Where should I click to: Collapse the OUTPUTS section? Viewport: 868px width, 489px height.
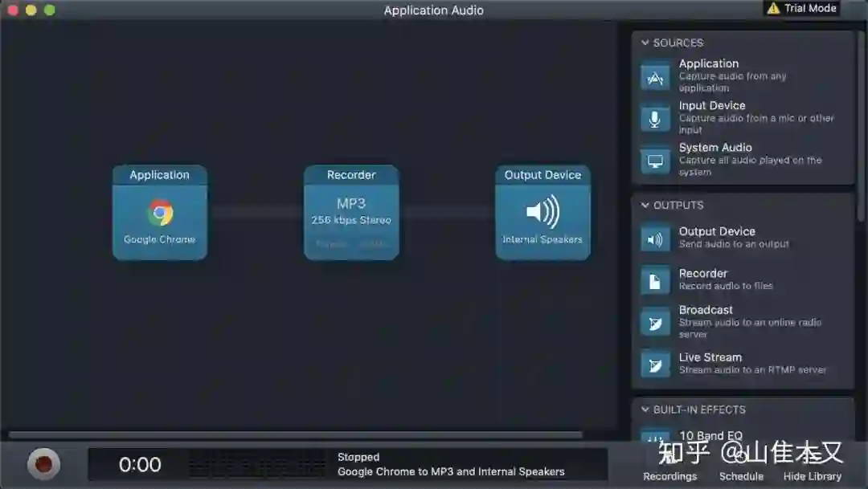[x=645, y=206]
